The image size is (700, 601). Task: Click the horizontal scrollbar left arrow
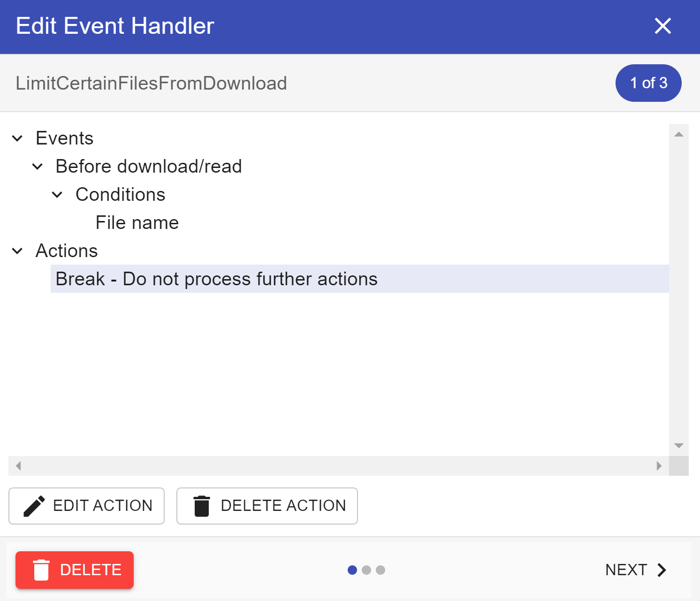[x=18, y=465]
